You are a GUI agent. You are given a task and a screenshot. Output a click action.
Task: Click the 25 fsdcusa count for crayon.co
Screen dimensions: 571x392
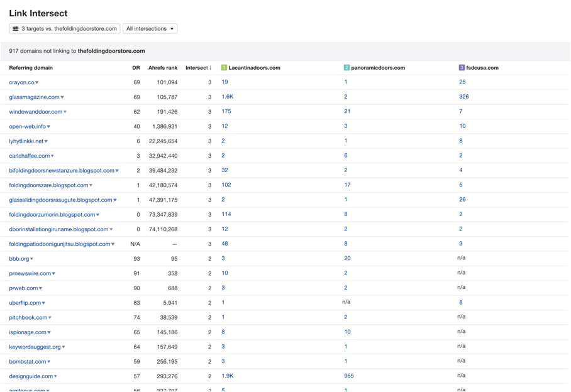tap(462, 82)
